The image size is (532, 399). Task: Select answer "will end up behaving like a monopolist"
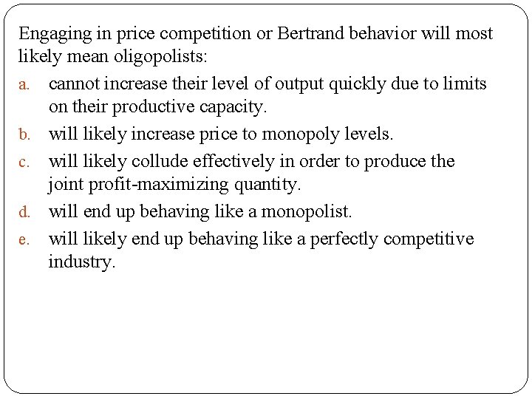200,212
